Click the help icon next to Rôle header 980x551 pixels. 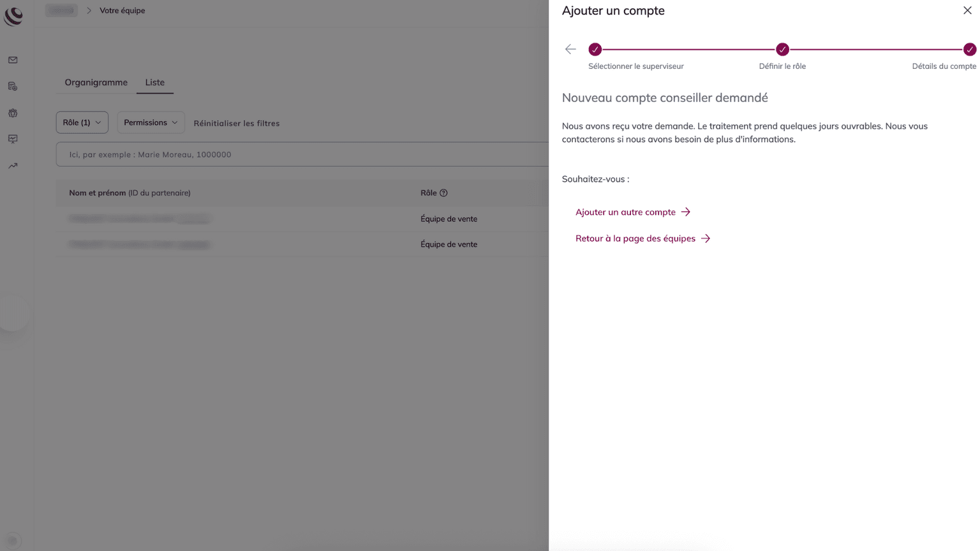pos(443,193)
